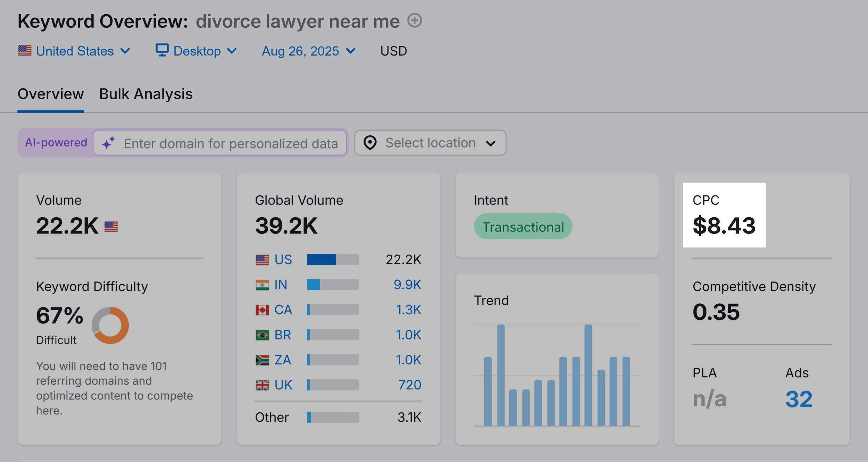The width and height of the screenshot is (868, 462).
Task: Open the IN 9.9K volume link
Action: pos(407,285)
